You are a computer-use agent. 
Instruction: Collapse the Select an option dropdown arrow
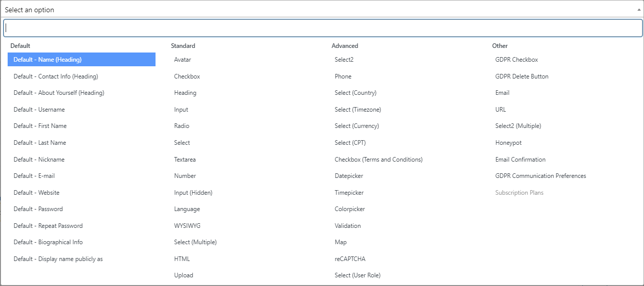coord(639,10)
